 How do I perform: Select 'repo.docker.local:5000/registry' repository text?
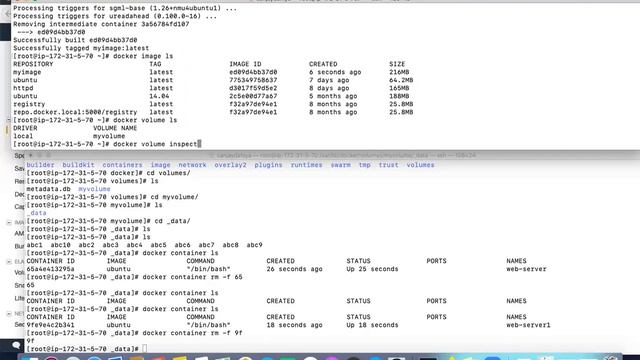coord(75,112)
